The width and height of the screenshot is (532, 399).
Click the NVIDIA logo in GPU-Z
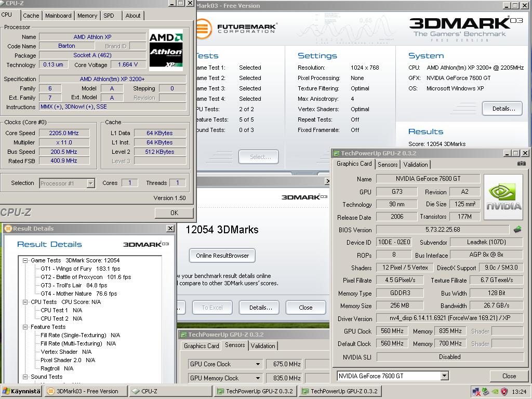(503, 197)
